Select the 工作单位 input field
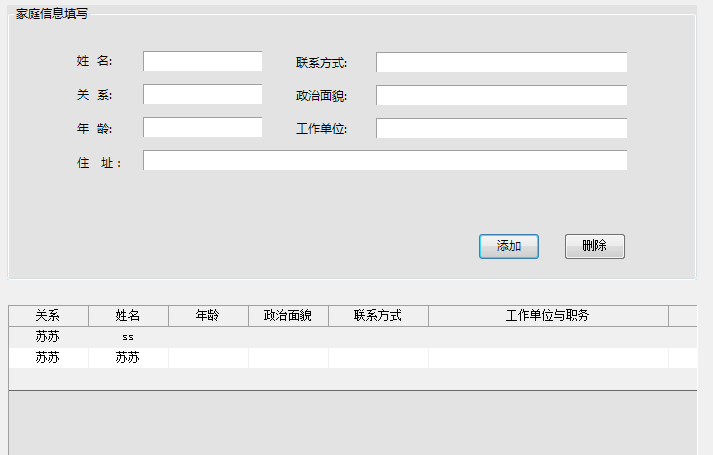713x455 pixels. (x=502, y=128)
